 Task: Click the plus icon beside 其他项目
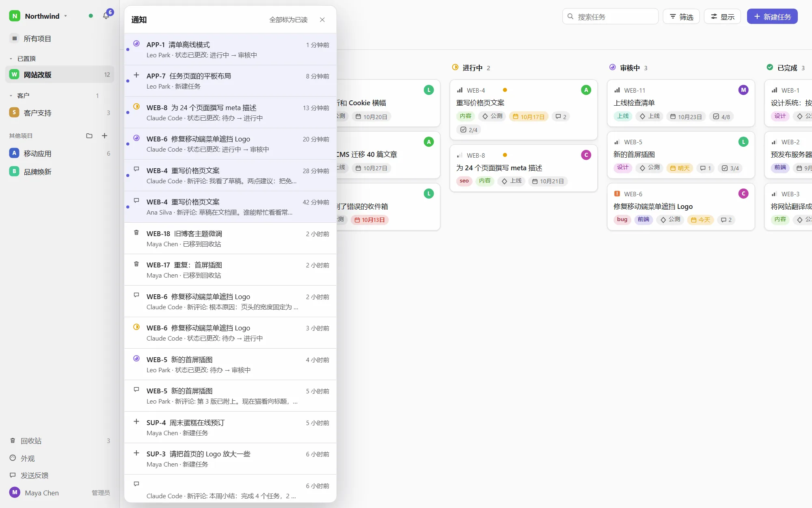click(x=104, y=136)
